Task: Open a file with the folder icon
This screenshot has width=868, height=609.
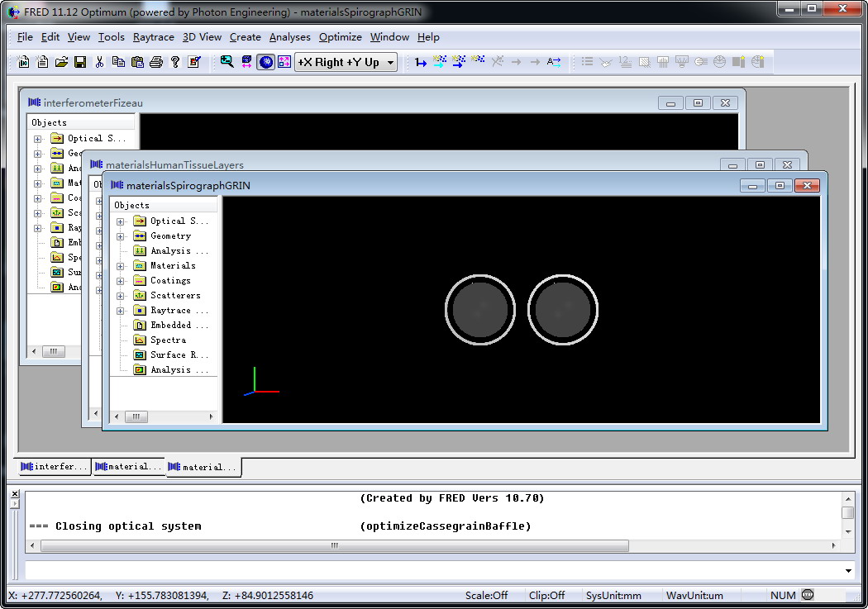Action: (x=61, y=62)
